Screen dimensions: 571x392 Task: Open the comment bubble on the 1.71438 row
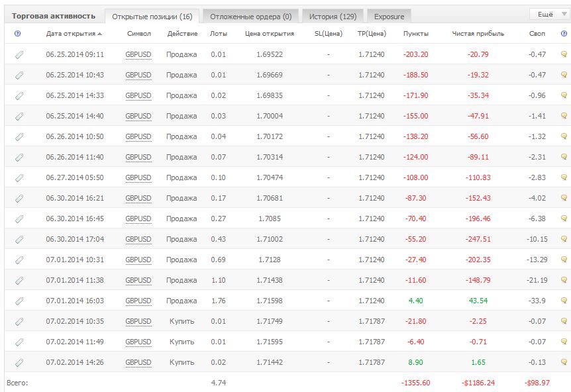564,280
